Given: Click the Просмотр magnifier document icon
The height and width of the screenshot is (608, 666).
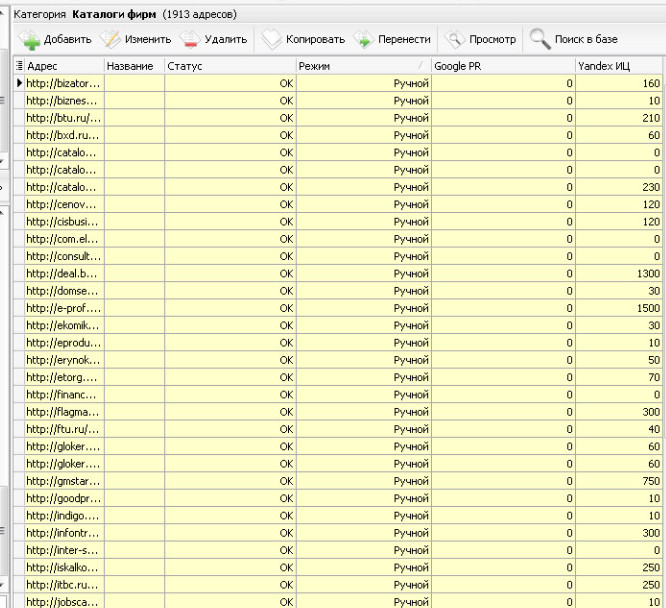Looking at the screenshot, I should click(454, 40).
